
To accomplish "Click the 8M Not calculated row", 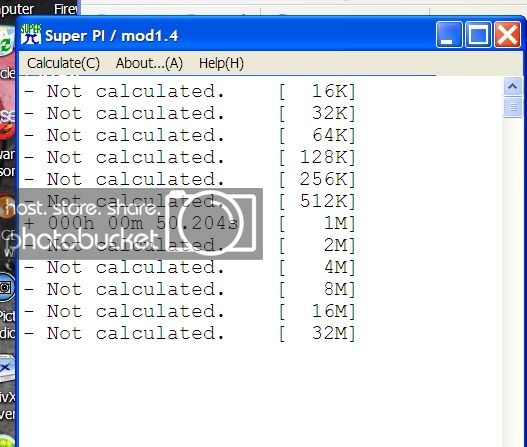I will [x=190, y=289].
